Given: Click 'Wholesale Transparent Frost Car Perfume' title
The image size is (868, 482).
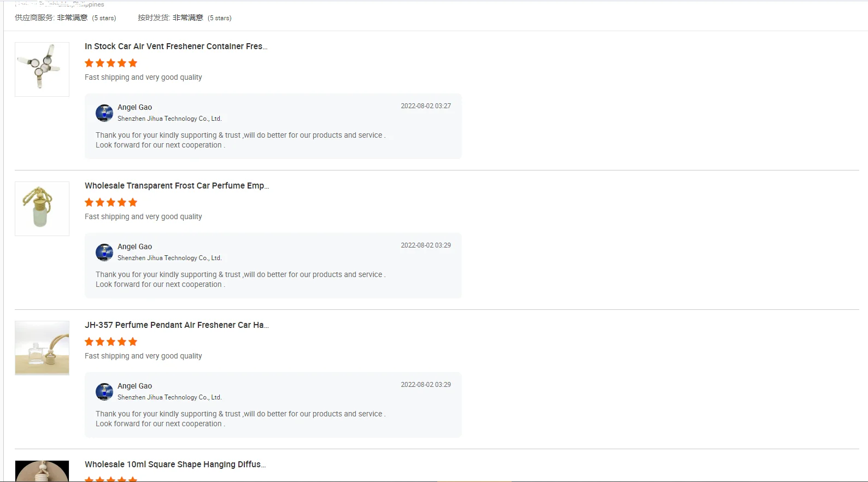Looking at the screenshot, I should click(x=177, y=186).
